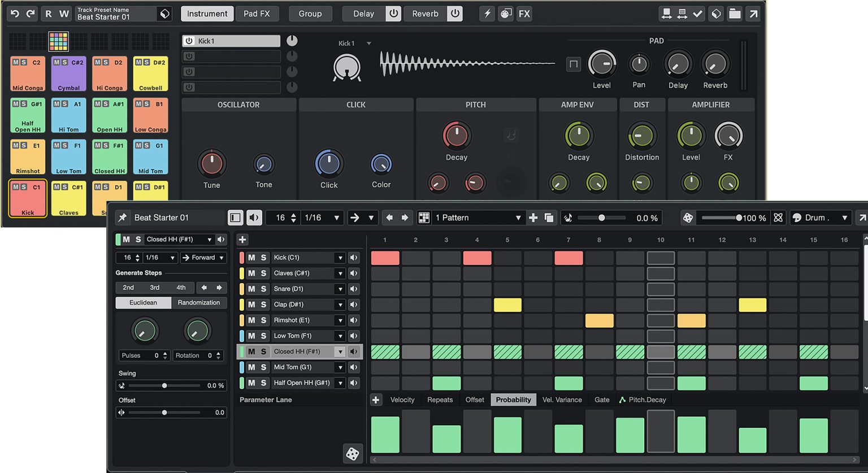
Task: Enable the Reverb power button
Action: tap(455, 13)
